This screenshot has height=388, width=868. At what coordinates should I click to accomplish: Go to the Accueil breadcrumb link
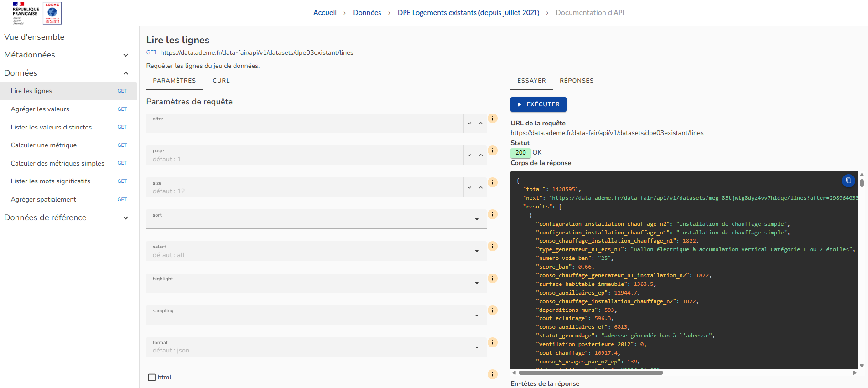(x=325, y=13)
